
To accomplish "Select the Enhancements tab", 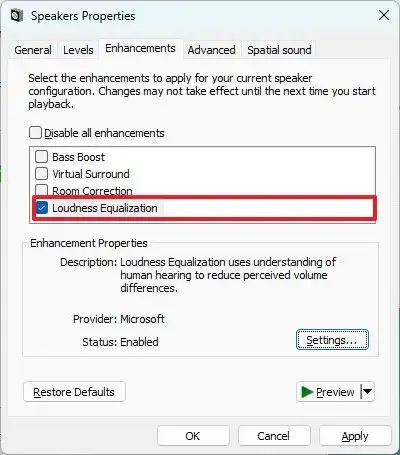I will click(x=140, y=49).
